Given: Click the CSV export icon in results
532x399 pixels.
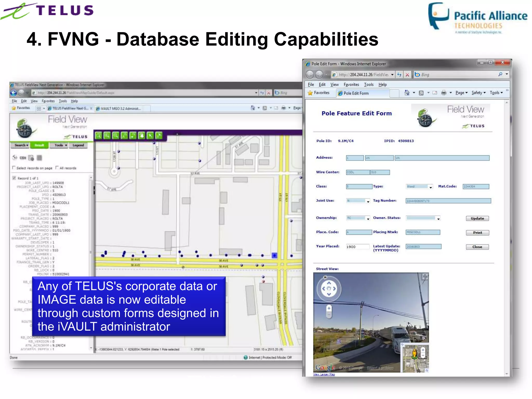Looking at the screenshot, I should 23,158.
